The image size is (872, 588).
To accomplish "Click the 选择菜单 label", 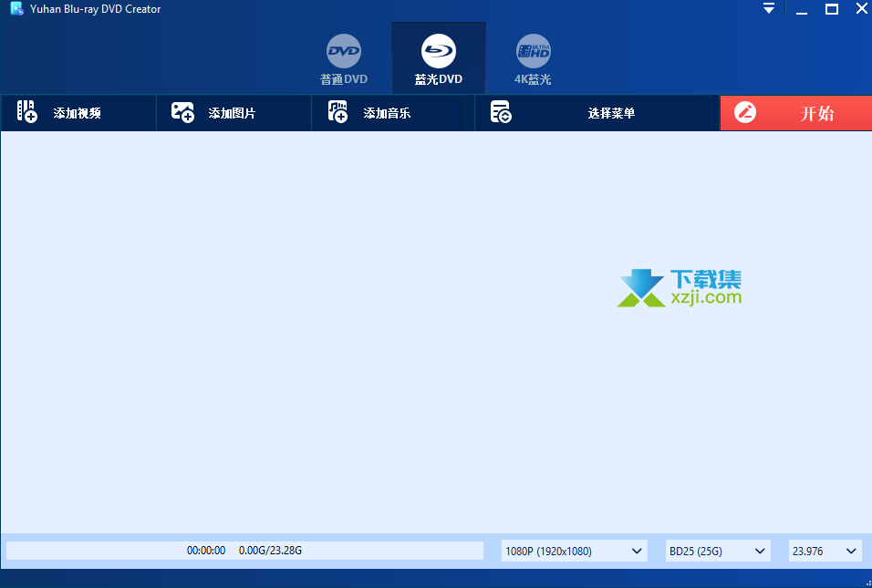I will (611, 113).
